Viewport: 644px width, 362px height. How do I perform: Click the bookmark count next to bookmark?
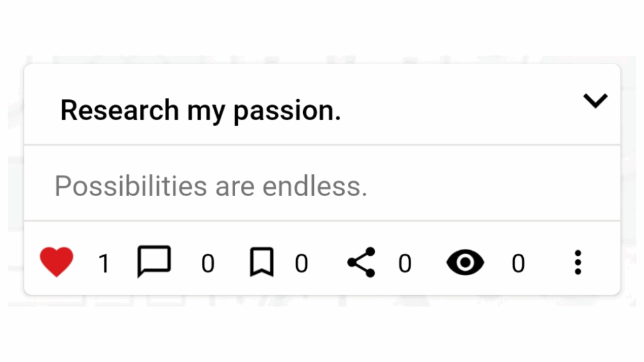point(301,264)
